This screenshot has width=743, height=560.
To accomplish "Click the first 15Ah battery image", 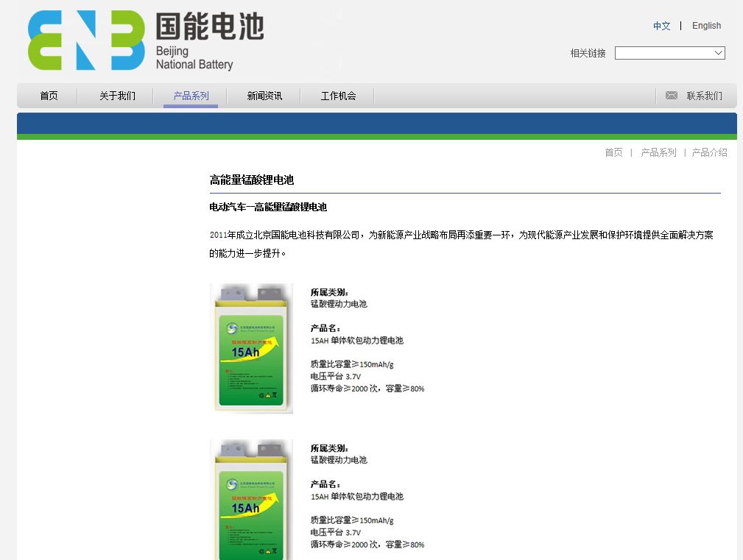I will coord(251,347).
